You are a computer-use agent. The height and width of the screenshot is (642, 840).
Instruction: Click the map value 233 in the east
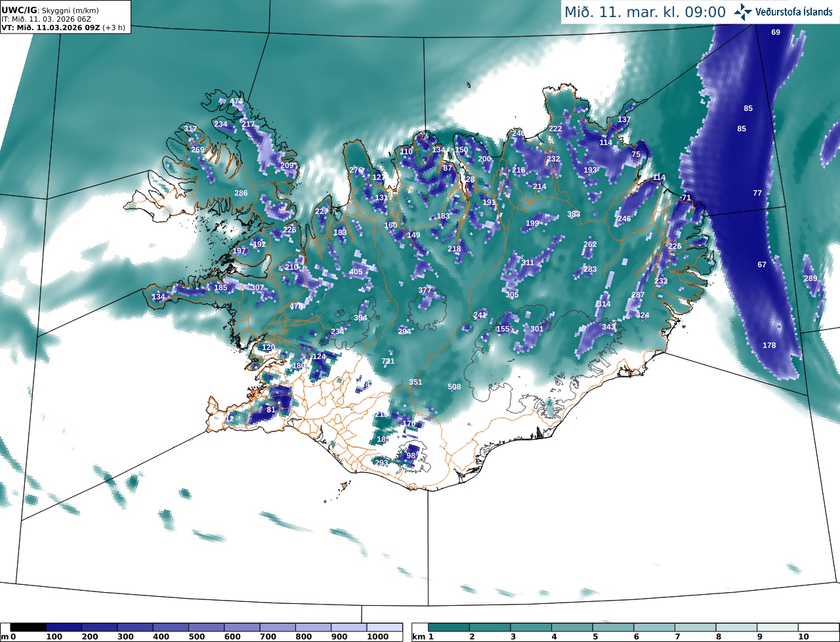661,281
